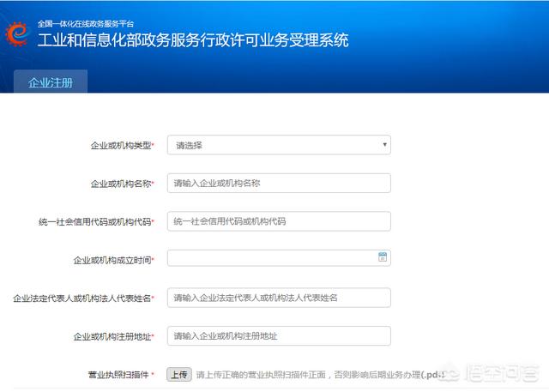Viewport: 549px width, 392px height.
Task: Click the 企业法定代表人或机构法人代表姓名 label
Action: [82, 299]
